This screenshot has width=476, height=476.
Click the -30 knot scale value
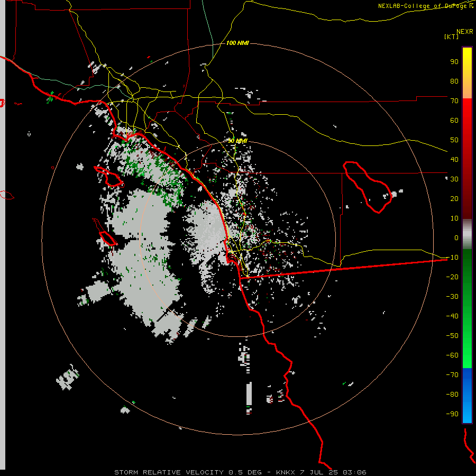coord(452,297)
